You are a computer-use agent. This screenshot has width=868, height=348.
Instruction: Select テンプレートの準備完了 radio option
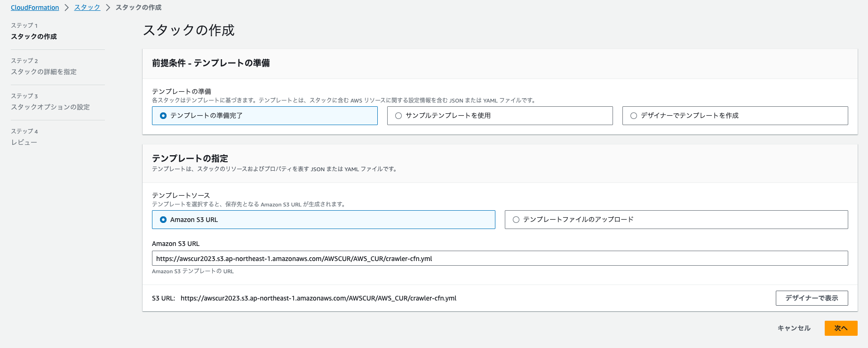pos(163,116)
